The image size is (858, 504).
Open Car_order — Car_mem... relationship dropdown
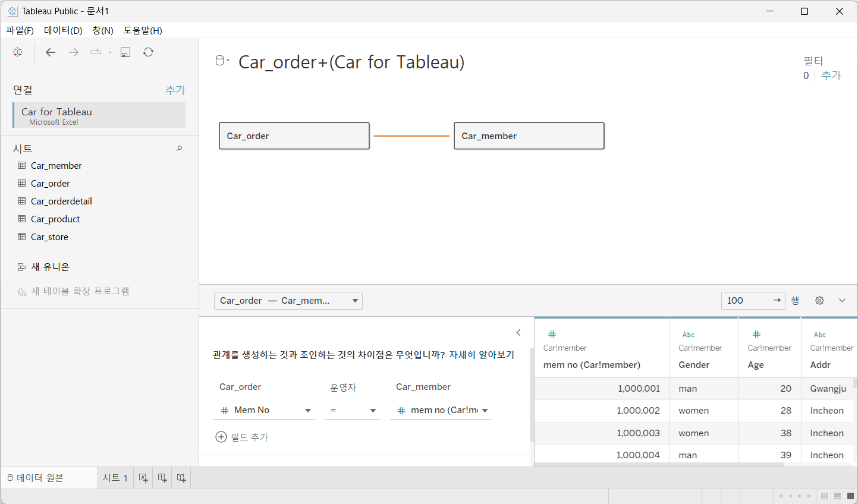click(288, 301)
